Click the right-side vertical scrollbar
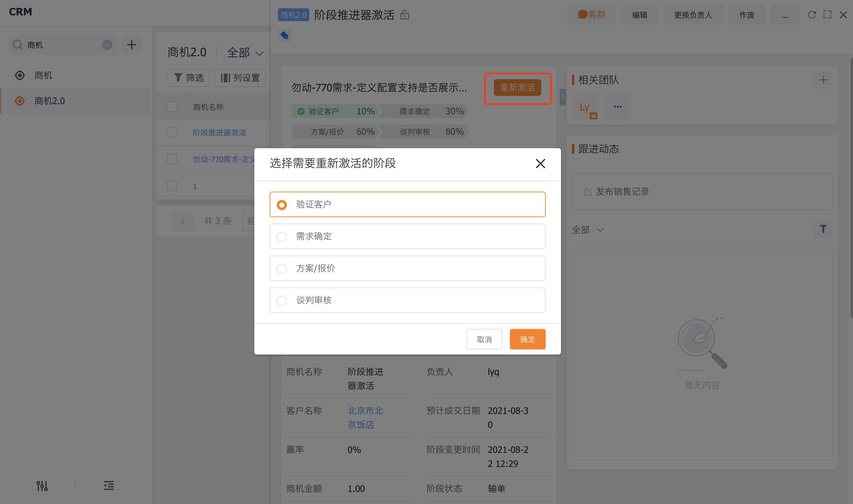Screen dimensions: 853x504 [x=851, y=188]
